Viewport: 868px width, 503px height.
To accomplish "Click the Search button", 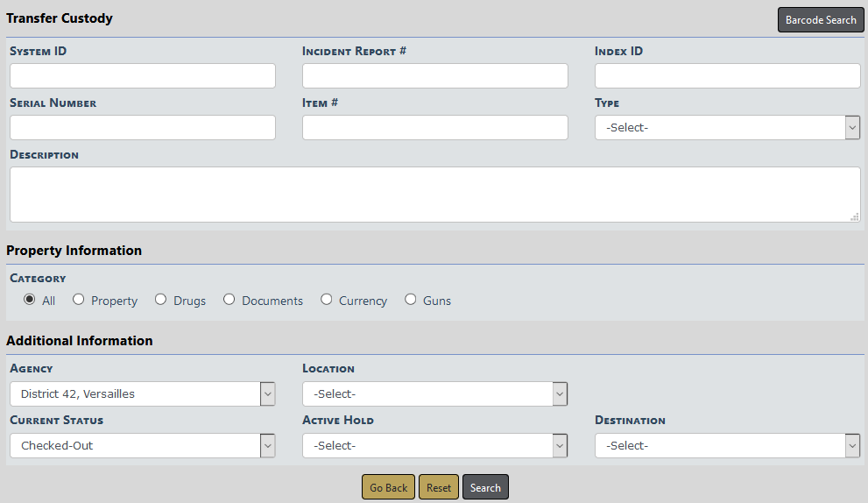I will tap(485, 488).
